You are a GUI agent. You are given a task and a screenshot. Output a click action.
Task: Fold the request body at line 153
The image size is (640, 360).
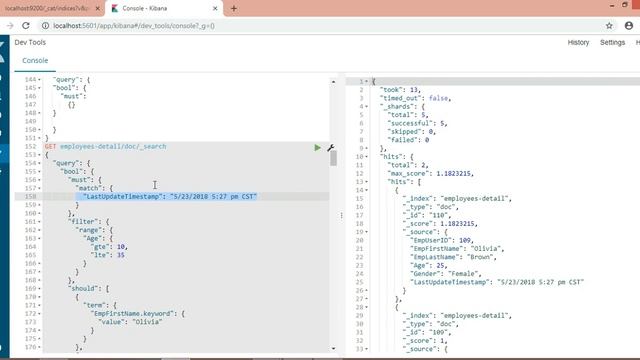coord(39,155)
